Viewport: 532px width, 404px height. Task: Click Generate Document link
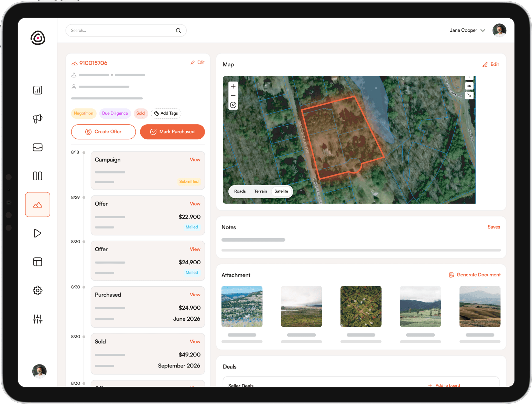(475, 275)
